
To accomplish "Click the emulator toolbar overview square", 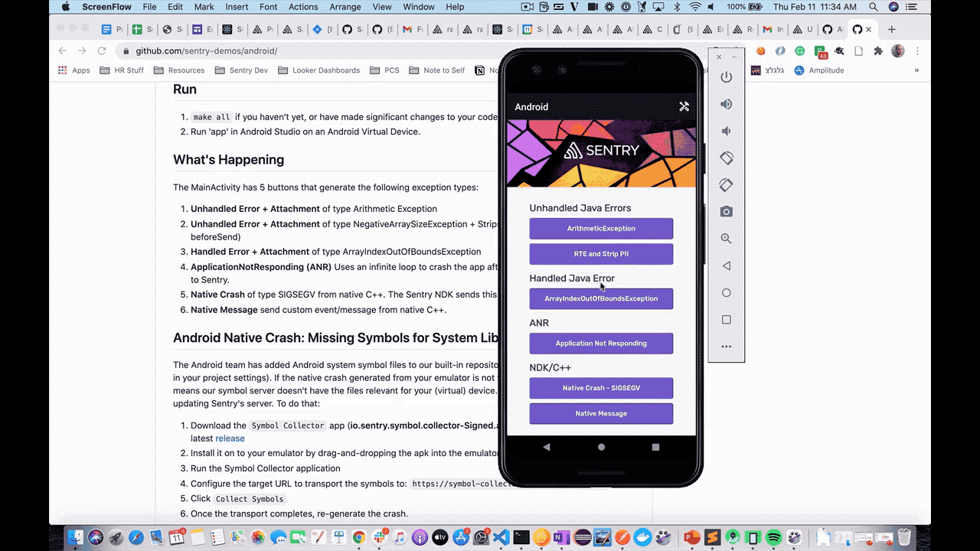I will 727,320.
